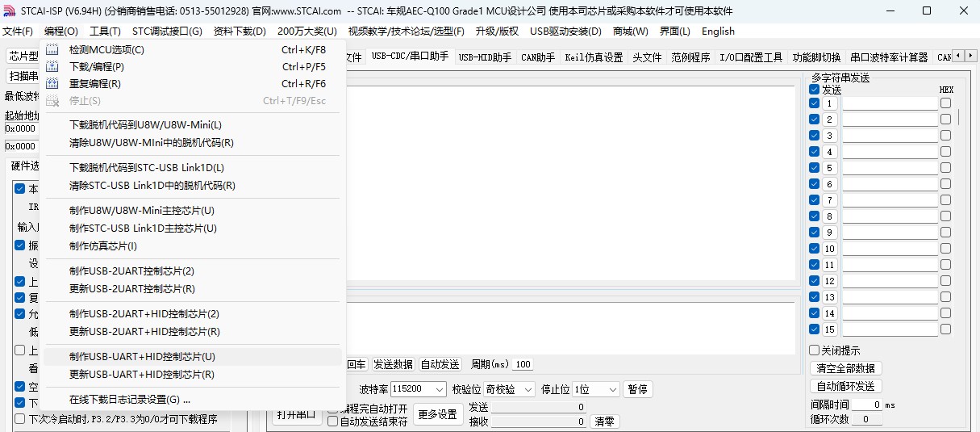Image resolution: width=980 pixels, height=432 pixels.
Task: Toggle the 发送 header checkbox in 多字符串发送
Action: coord(814,90)
